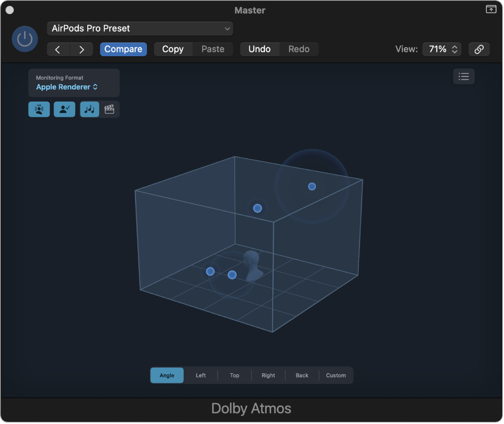504x424 pixels.
Task: Click the Copy button
Action: click(x=173, y=49)
